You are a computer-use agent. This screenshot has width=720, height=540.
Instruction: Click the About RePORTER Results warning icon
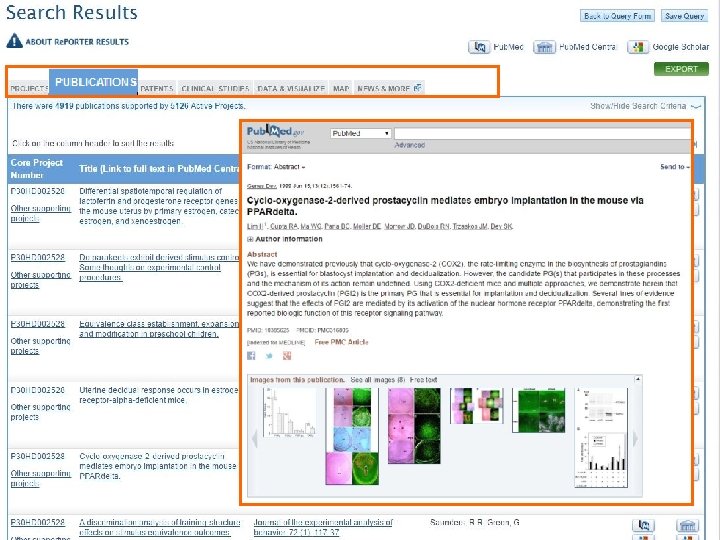(14, 41)
